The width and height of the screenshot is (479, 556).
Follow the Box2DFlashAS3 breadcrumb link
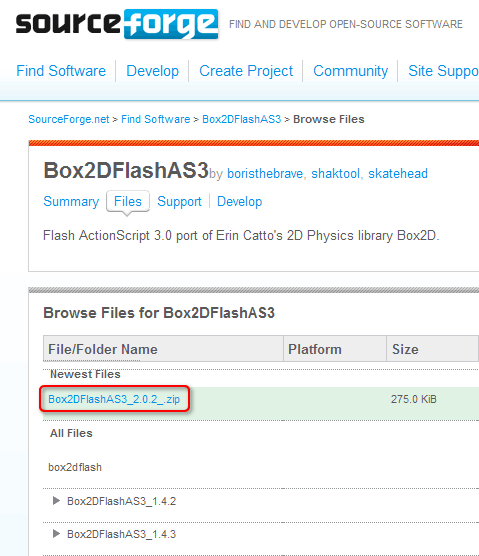pyautogui.click(x=241, y=119)
